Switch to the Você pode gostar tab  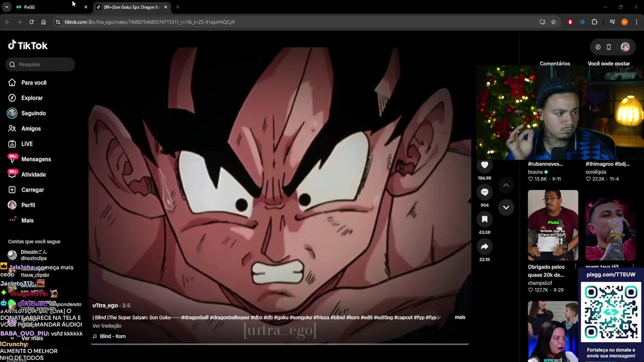tap(609, 63)
